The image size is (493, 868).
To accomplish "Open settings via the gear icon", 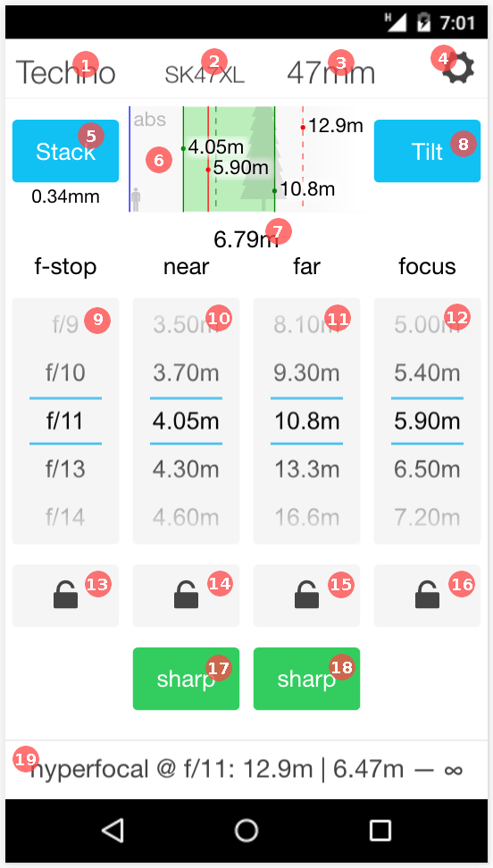I will tap(458, 70).
